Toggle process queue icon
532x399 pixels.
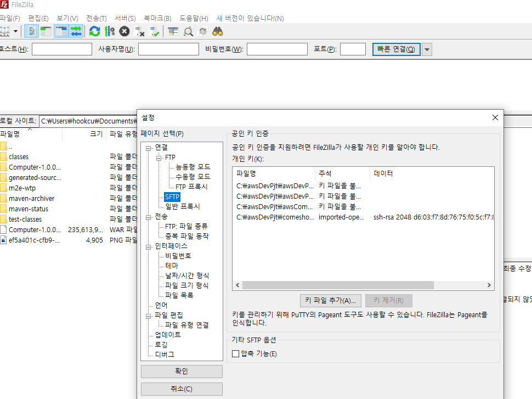pyautogui.click(x=110, y=32)
